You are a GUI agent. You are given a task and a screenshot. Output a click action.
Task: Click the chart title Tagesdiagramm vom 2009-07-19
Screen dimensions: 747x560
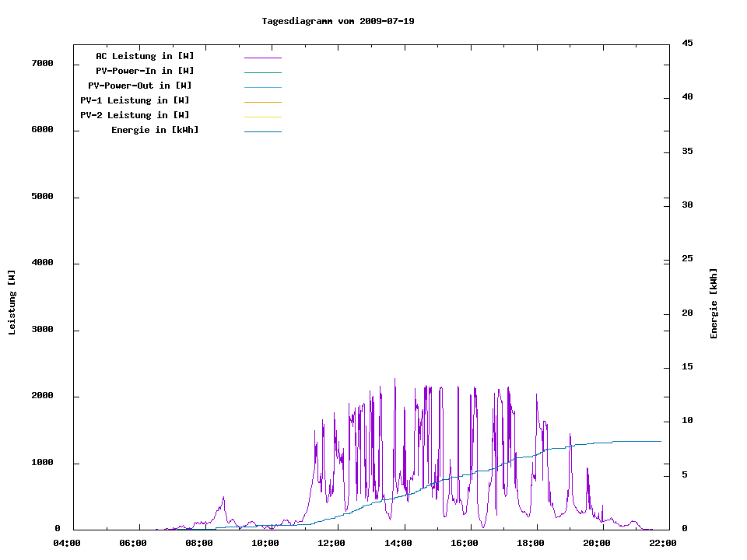338,21
